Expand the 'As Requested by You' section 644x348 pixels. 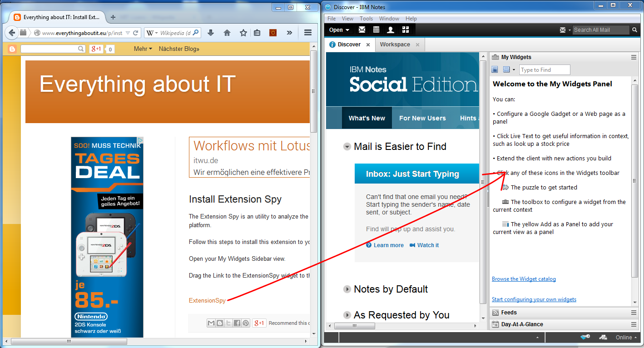pos(347,315)
